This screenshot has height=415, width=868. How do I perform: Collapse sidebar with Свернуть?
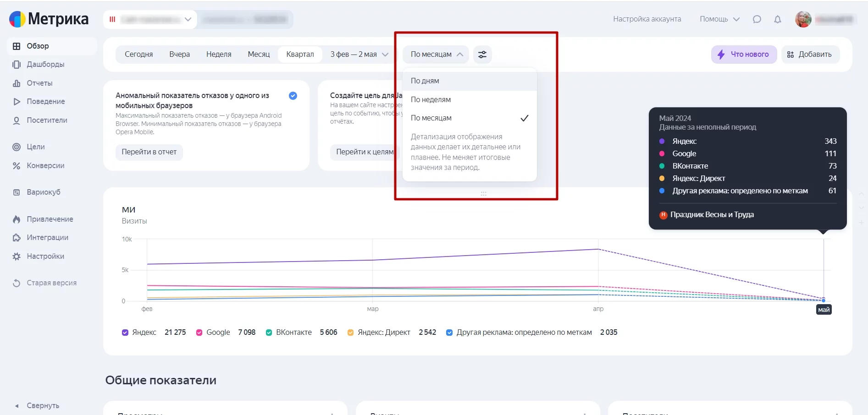click(43, 405)
